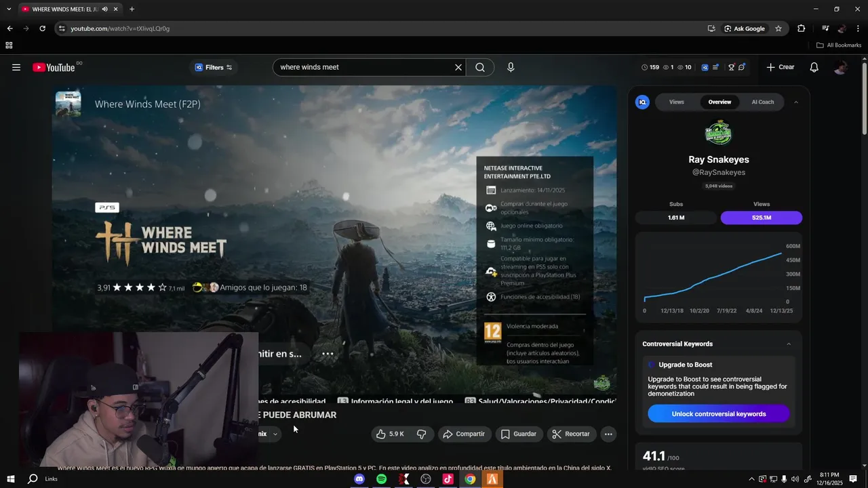Open the Chrome media control icon
868x488 pixels.
[825, 28]
